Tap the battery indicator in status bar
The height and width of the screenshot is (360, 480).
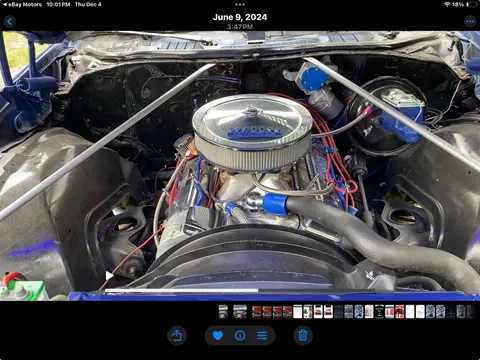point(472,4)
